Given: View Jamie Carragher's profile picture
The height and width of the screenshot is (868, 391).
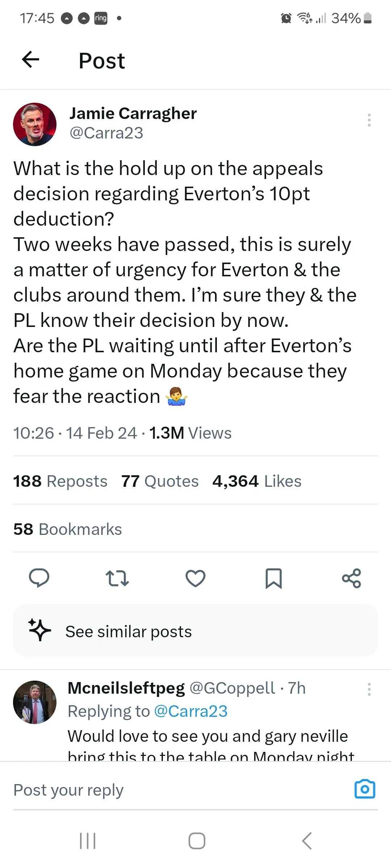Looking at the screenshot, I should 35,124.
